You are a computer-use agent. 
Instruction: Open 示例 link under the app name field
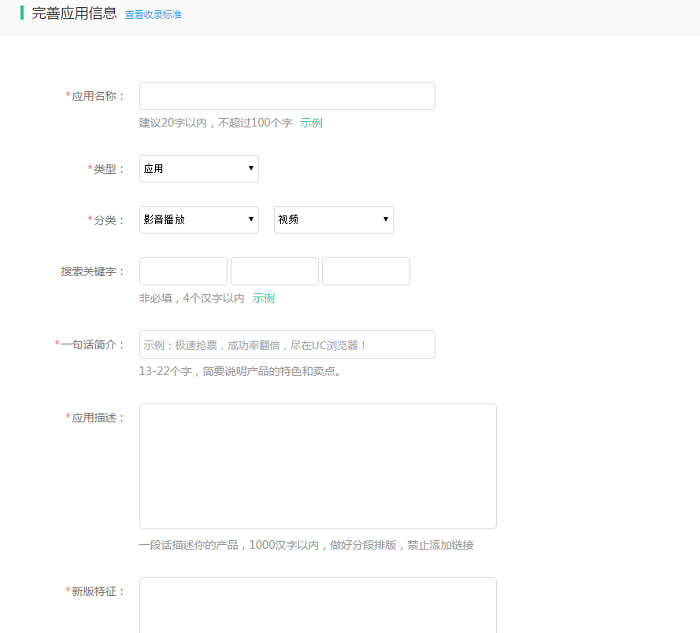[311, 123]
